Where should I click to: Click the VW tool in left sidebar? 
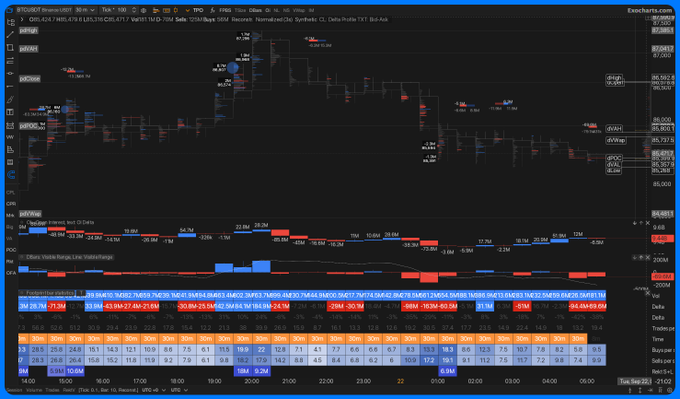(x=10, y=137)
